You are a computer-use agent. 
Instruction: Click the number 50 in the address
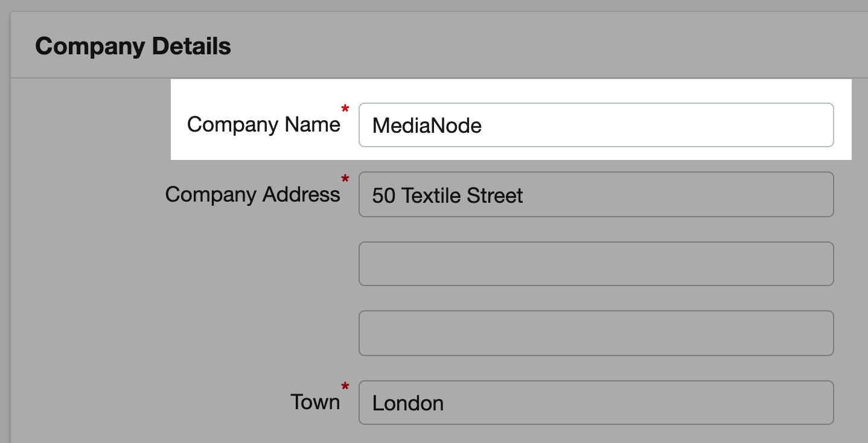click(x=383, y=196)
